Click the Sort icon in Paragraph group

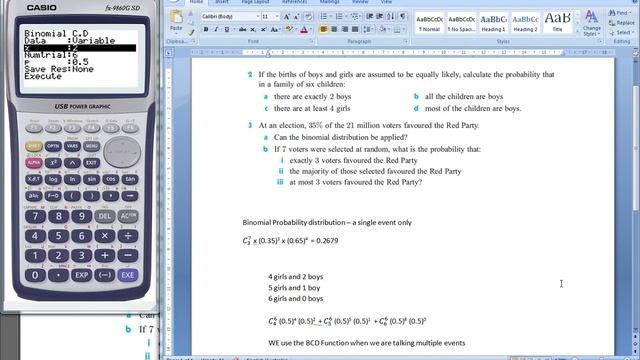point(391,16)
